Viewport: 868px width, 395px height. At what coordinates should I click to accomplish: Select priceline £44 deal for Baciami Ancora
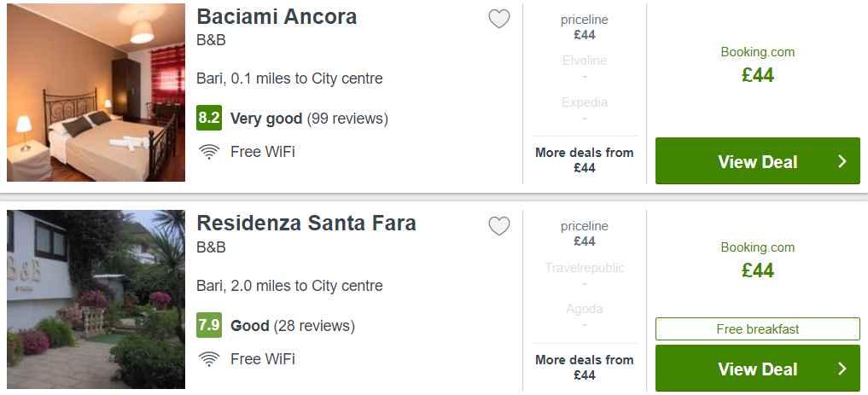[584, 27]
